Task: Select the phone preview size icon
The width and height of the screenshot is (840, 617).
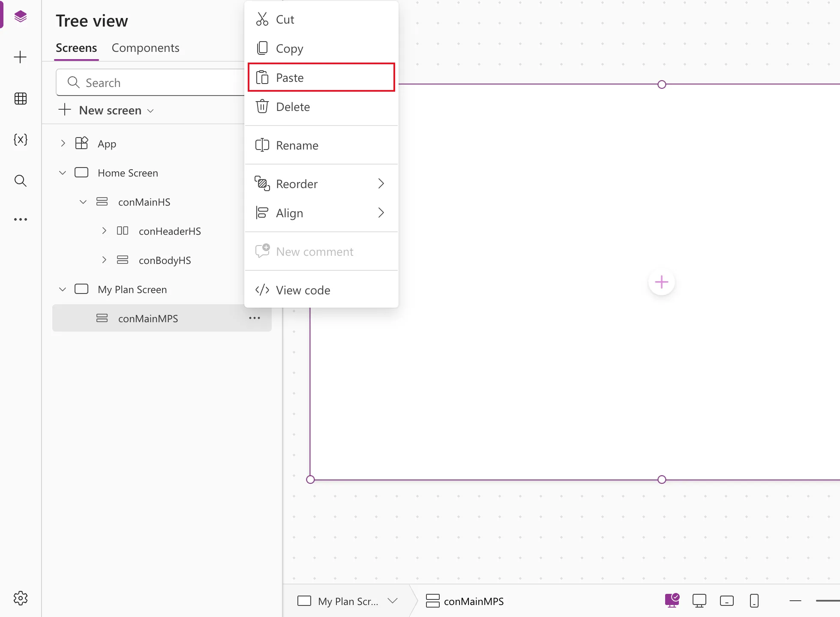Action: (754, 601)
